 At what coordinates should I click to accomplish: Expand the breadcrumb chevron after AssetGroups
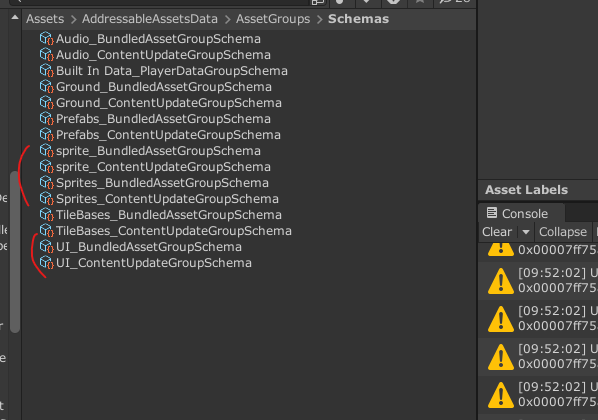320,19
